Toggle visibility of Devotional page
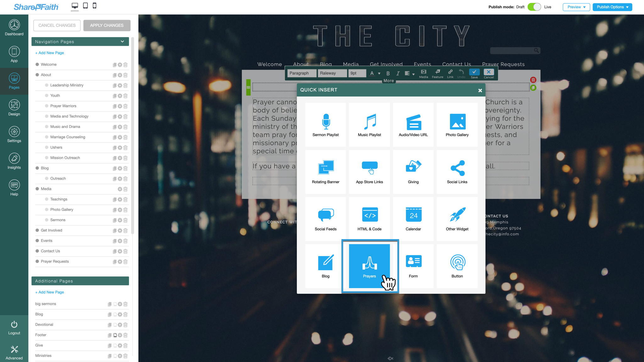 click(115, 325)
